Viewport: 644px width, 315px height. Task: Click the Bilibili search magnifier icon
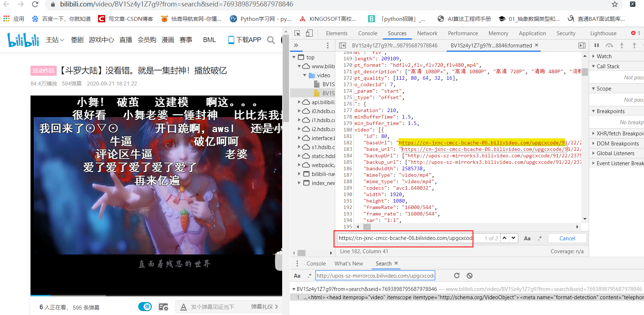tap(271, 40)
